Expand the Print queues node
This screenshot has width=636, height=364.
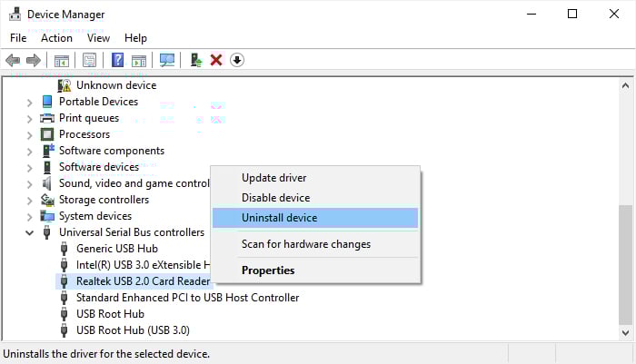click(29, 119)
